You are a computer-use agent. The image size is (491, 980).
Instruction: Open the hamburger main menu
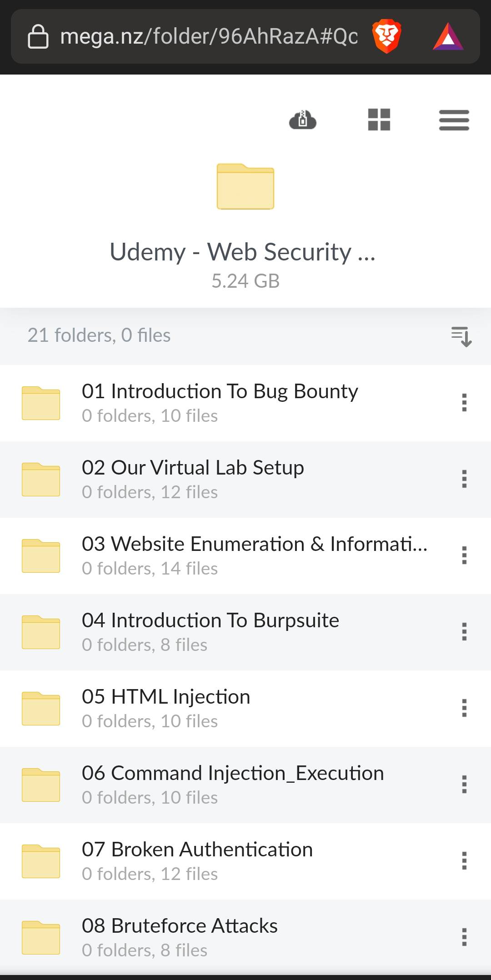(x=454, y=120)
